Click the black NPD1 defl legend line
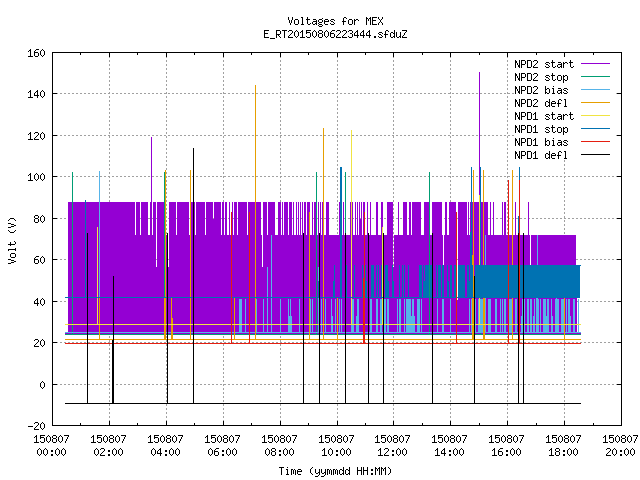 (x=595, y=155)
